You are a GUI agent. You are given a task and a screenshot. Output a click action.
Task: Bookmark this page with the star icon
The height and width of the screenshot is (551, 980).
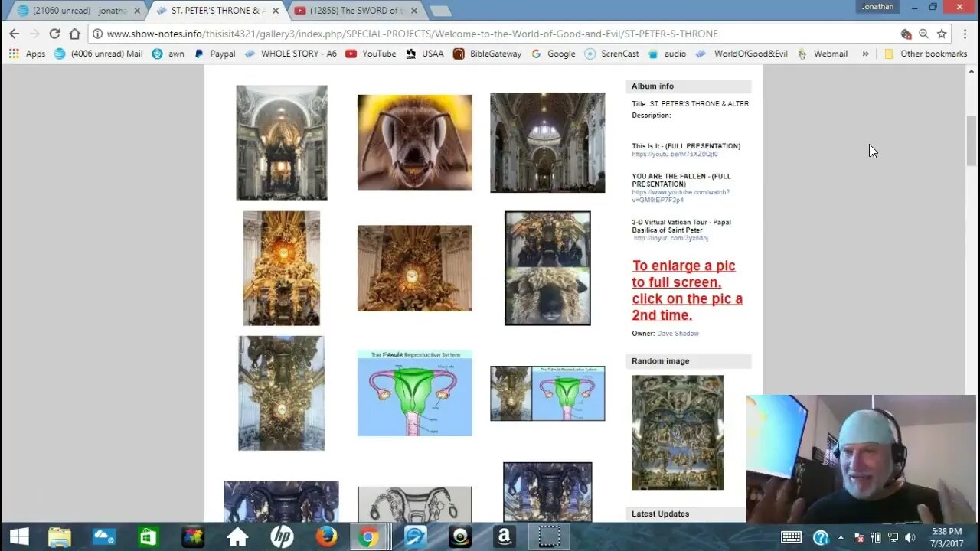click(942, 34)
